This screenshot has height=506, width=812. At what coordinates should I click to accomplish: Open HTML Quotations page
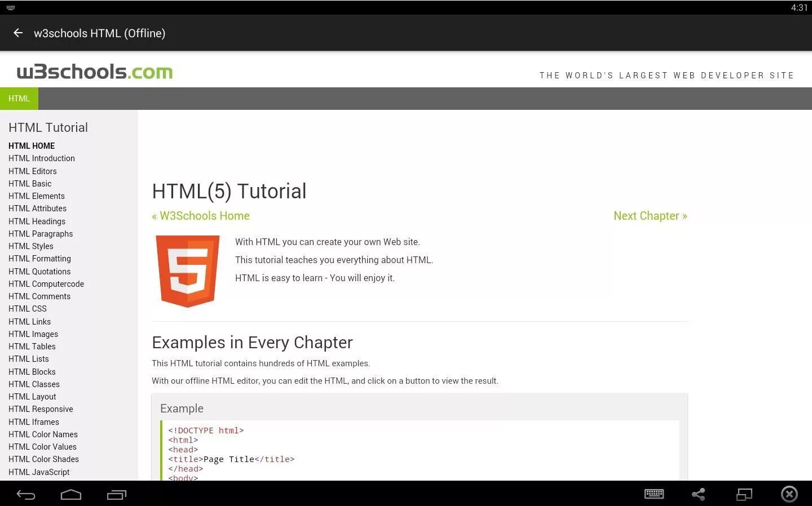[x=39, y=272]
